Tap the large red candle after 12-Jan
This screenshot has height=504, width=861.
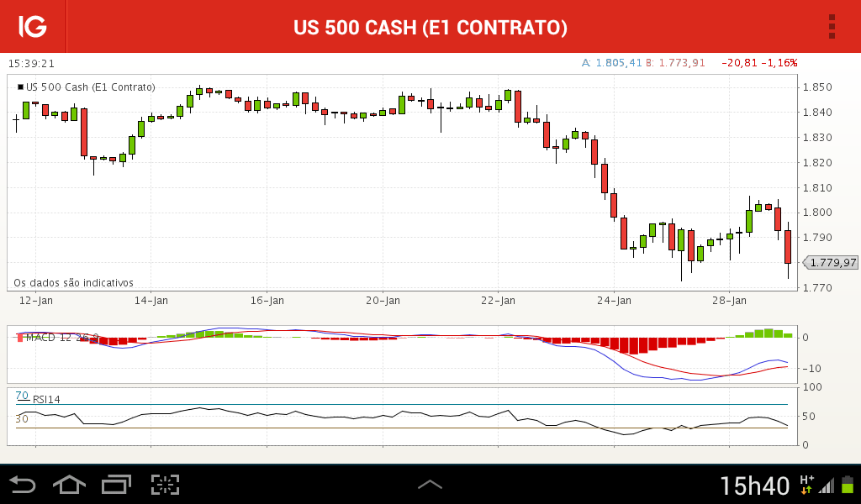coord(84,132)
